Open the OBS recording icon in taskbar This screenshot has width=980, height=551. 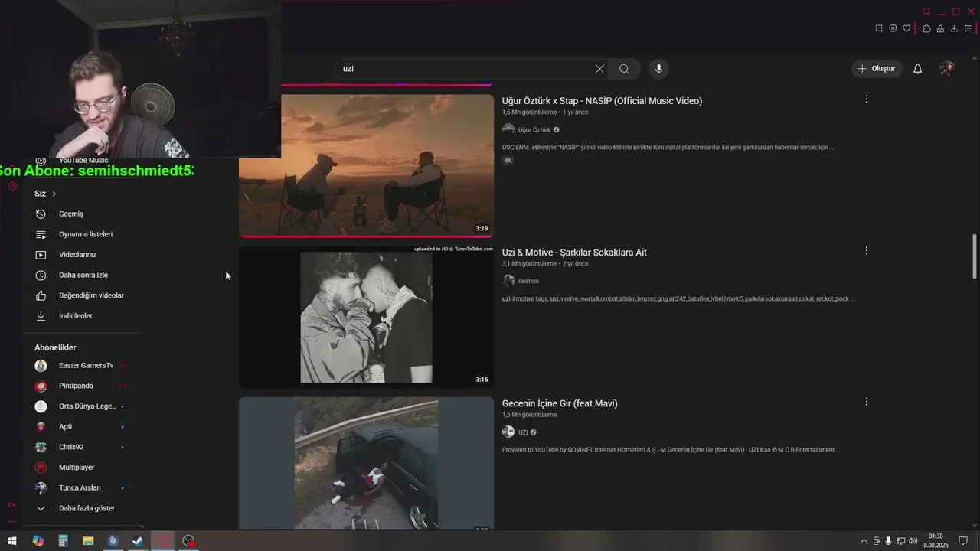point(188,541)
